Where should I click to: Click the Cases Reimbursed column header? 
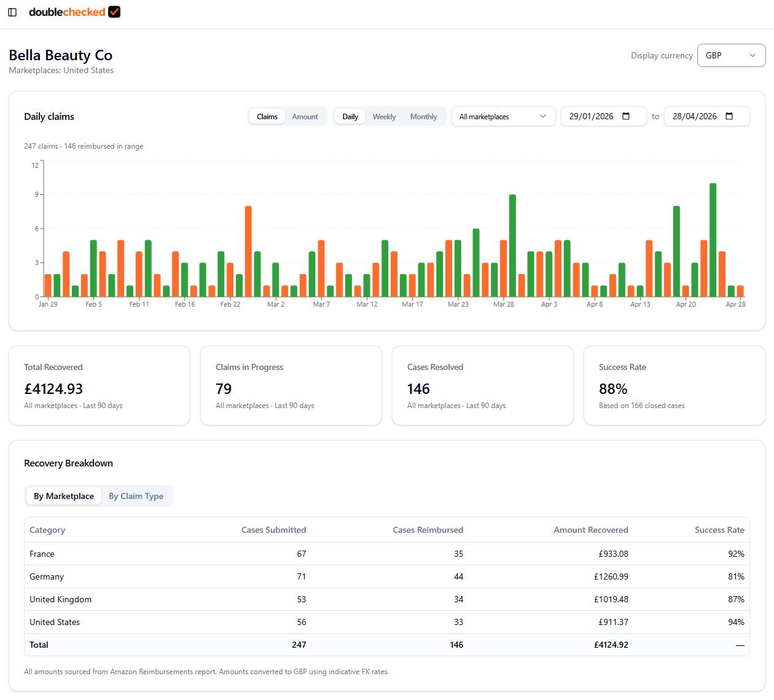click(x=428, y=530)
